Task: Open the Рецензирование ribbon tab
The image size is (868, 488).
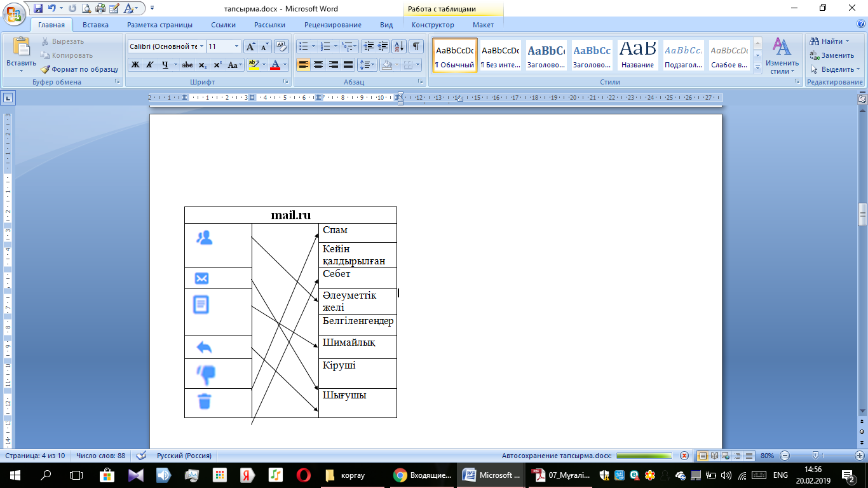Action: pos(333,25)
